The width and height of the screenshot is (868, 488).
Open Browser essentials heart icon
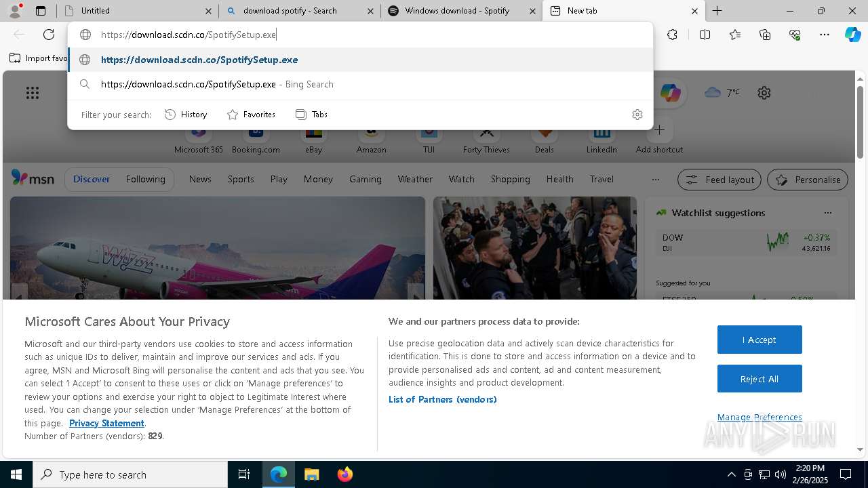(x=795, y=35)
